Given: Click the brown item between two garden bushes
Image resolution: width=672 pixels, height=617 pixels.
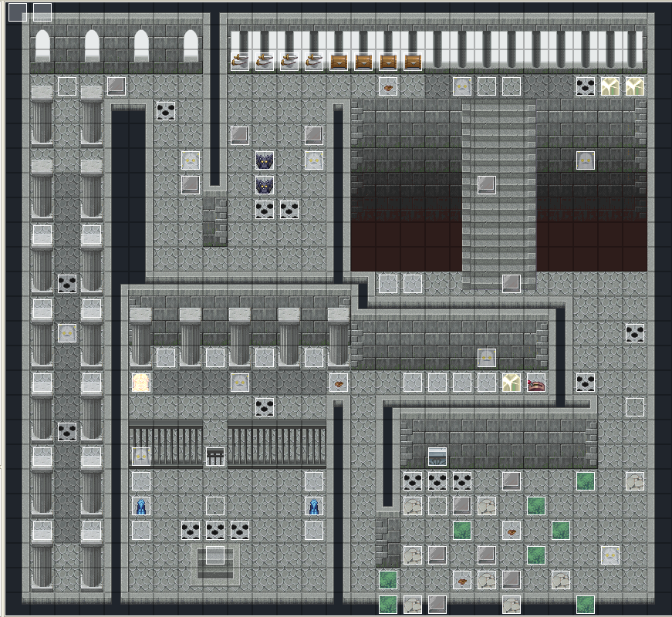Looking at the screenshot, I should pyautogui.click(x=512, y=531).
